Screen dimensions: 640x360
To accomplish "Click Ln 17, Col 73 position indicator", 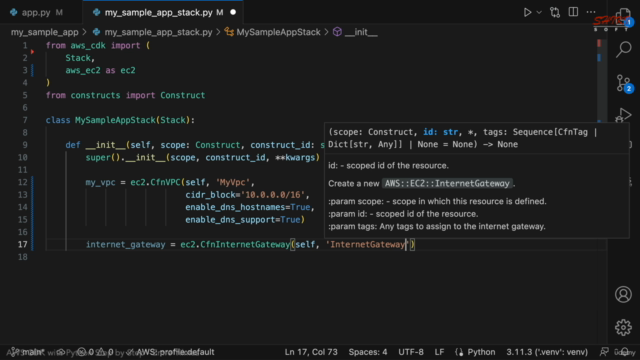I will (x=311, y=352).
